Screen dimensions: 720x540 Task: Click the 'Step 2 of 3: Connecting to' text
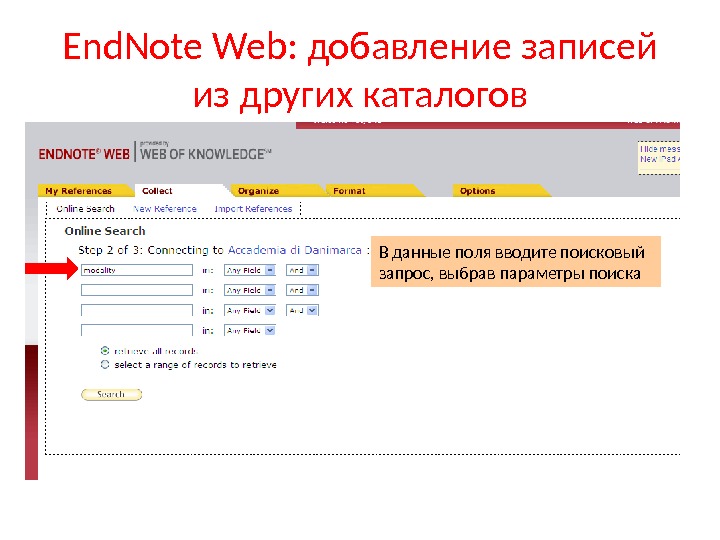(x=151, y=250)
